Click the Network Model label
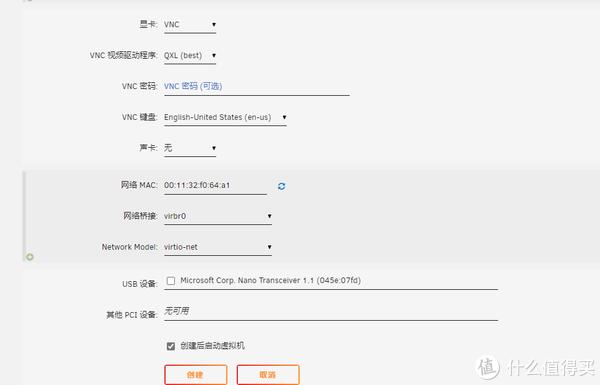Image resolution: width=600 pixels, height=385 pixels. tap(129, 247)
